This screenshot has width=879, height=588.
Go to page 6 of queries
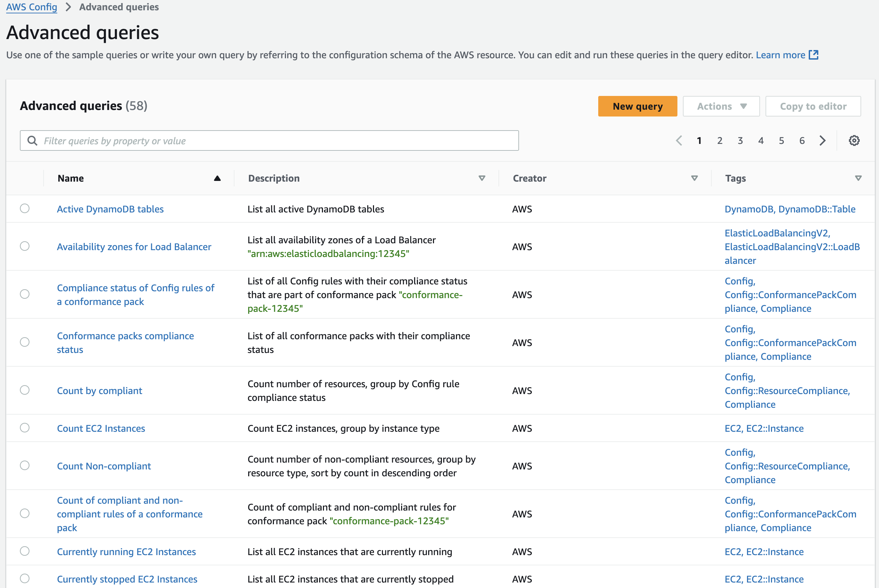(x=802, y=140)
